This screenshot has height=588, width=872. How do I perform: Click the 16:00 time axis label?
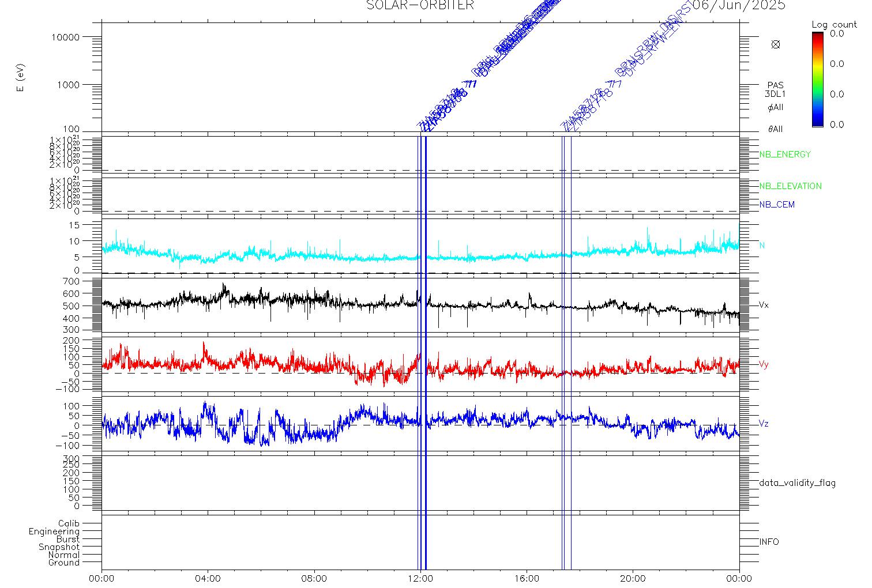tap(527, 579)
